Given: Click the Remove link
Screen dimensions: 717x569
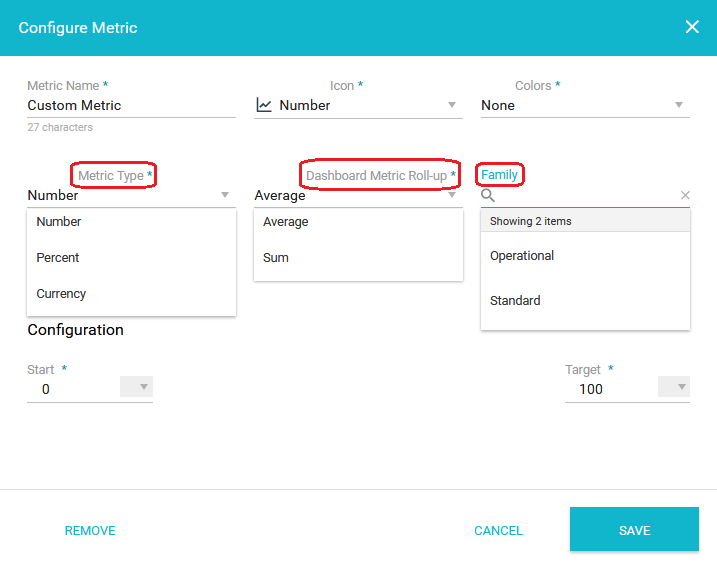Looking at the screenshot, I should pos(90,531).
